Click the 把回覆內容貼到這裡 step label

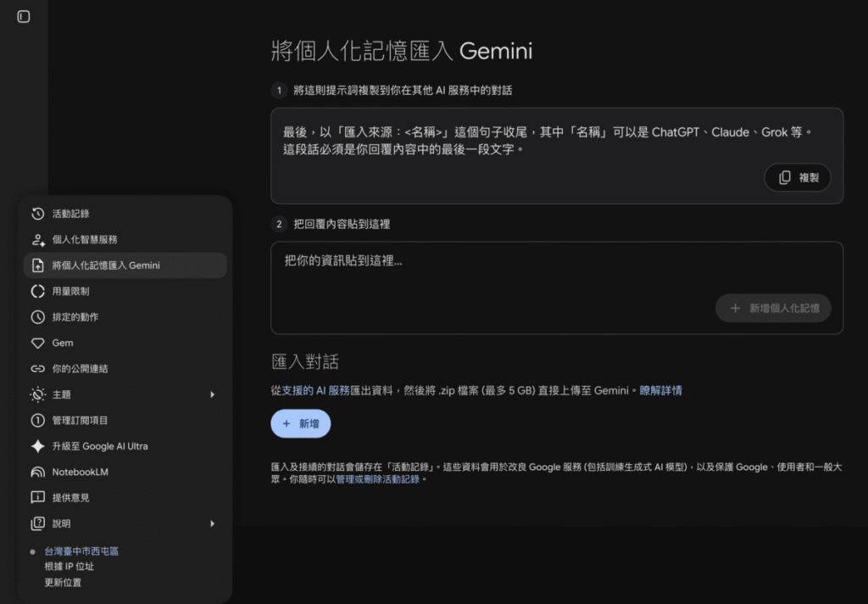(x=342, y=225)
